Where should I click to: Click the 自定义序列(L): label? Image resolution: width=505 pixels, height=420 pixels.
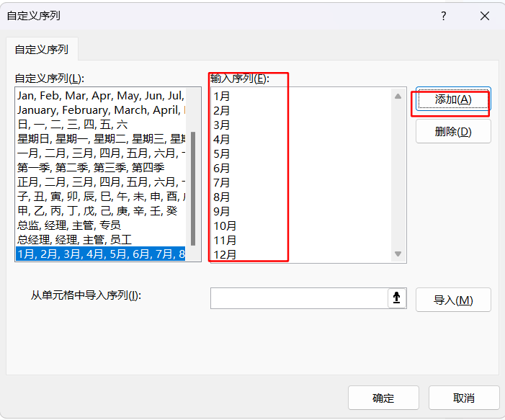click(x=50, y=79)
